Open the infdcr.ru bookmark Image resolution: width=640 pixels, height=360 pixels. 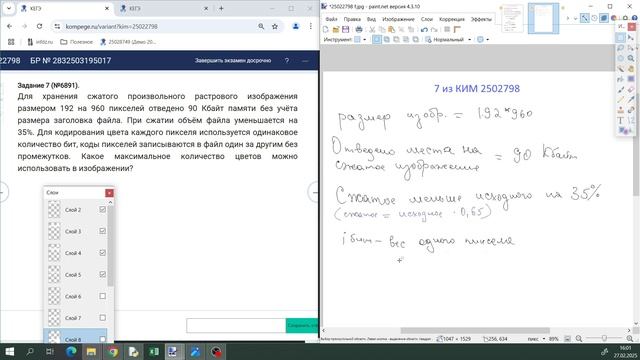click(40, 42)
